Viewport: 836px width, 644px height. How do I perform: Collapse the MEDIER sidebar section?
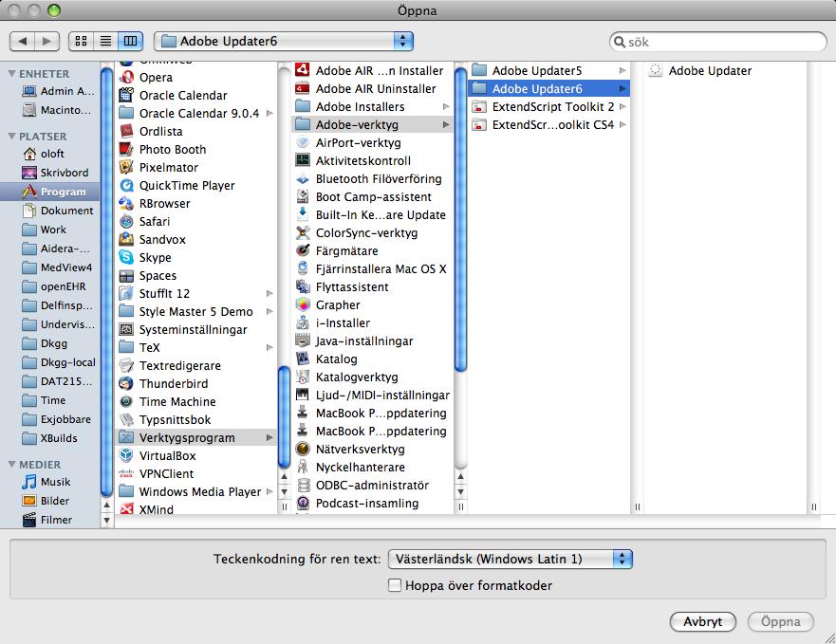[11, 465]
